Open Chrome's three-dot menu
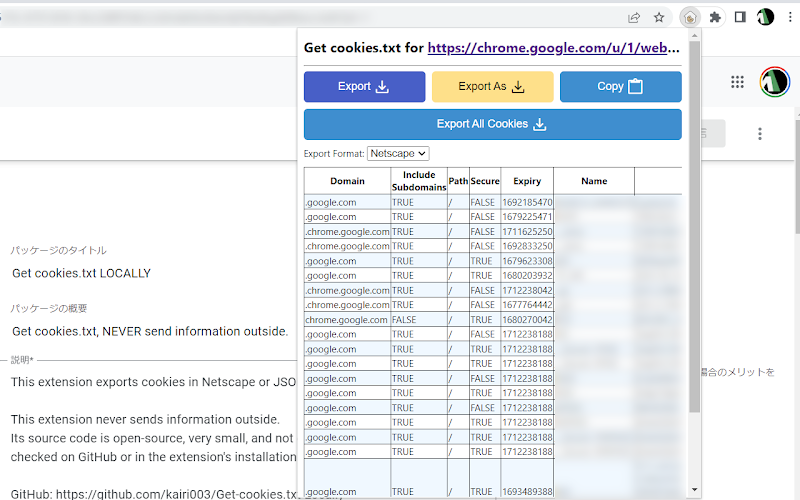This screenshot has height=500, width=800. point(790,18)
